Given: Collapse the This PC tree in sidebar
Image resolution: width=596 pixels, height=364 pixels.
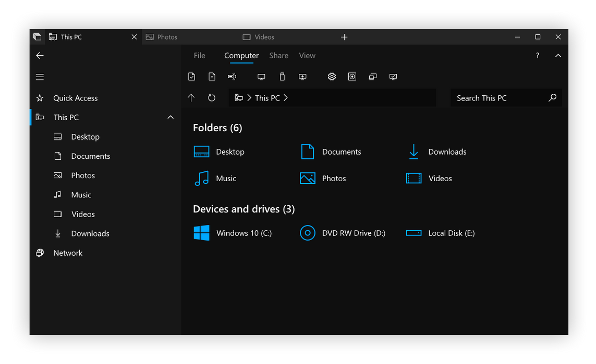Looking at the screenshot, I should [x=171, y=117].
